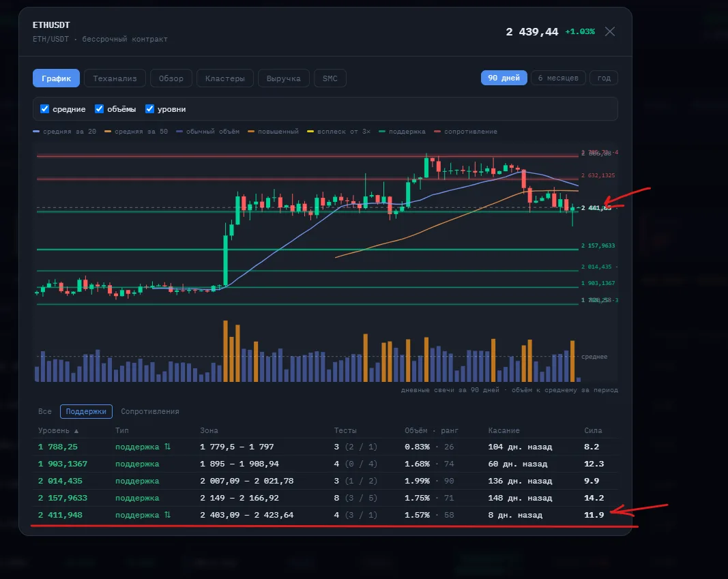Switch to the График tab
Screen dimensions: 728x579
pos(56,78)
